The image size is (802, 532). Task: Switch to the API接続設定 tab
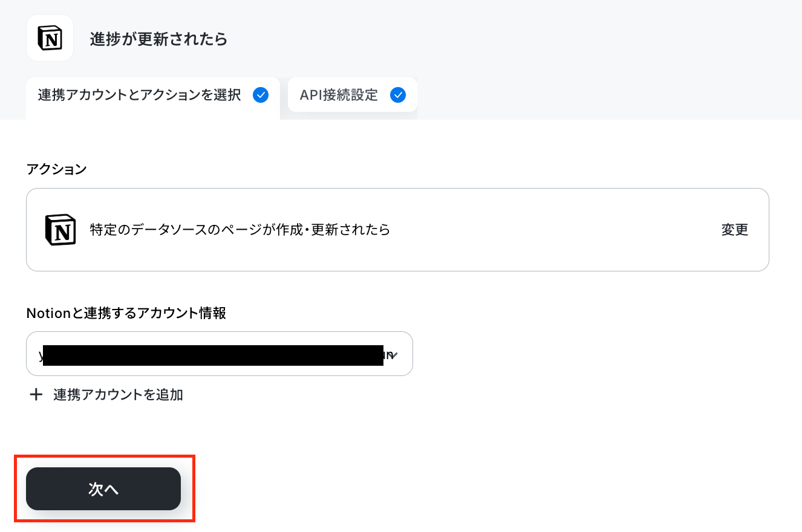(353, 95)
